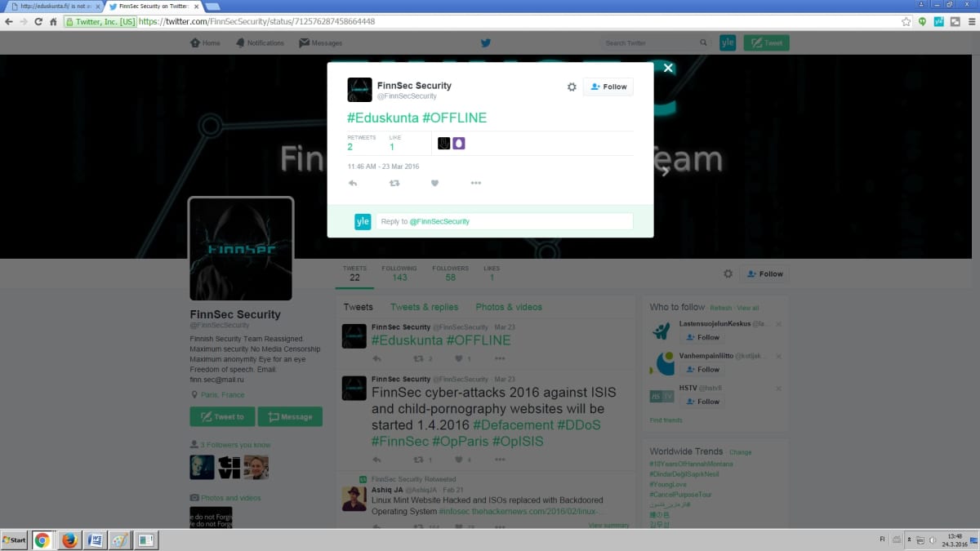Open the #OFFLINE hashtag in the popup
This screenshot has width=980, height=551.
click(454, 118)
